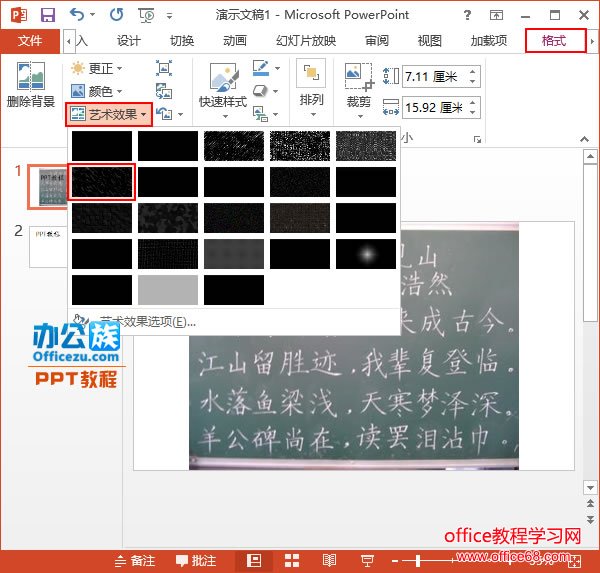
Task: Go to next slide double-arrow button
Action: (x=590, y=519)
